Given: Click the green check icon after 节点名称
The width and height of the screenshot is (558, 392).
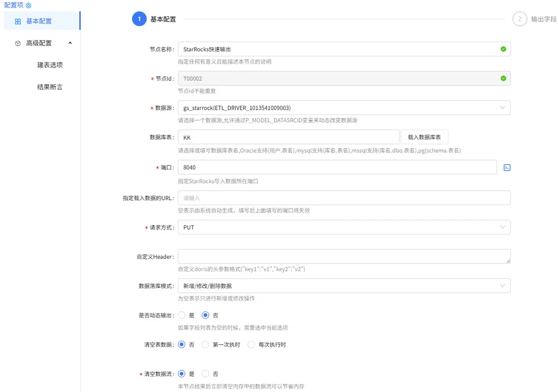Looking at the screenshot, I should 503,49.
